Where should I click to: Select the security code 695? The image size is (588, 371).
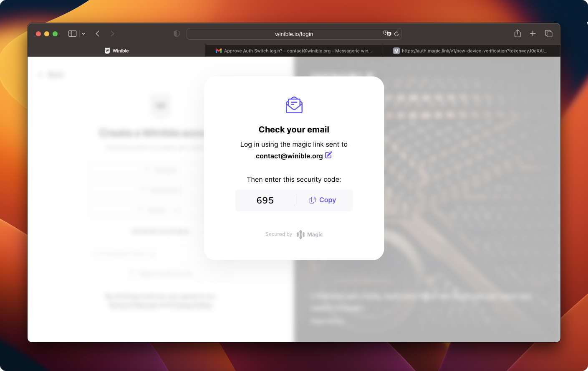265,201
